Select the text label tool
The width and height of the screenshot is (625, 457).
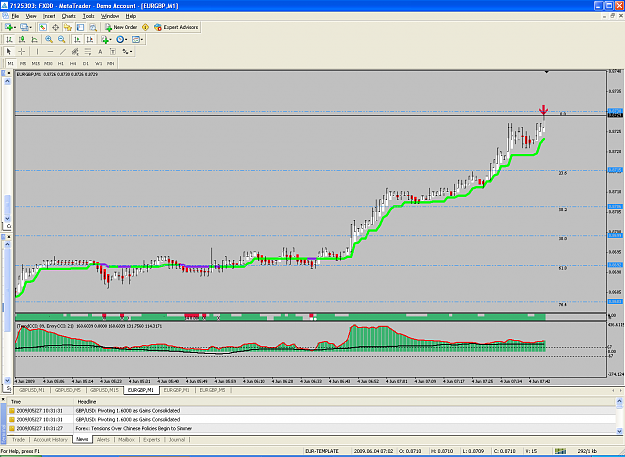(x=113, y=51)
